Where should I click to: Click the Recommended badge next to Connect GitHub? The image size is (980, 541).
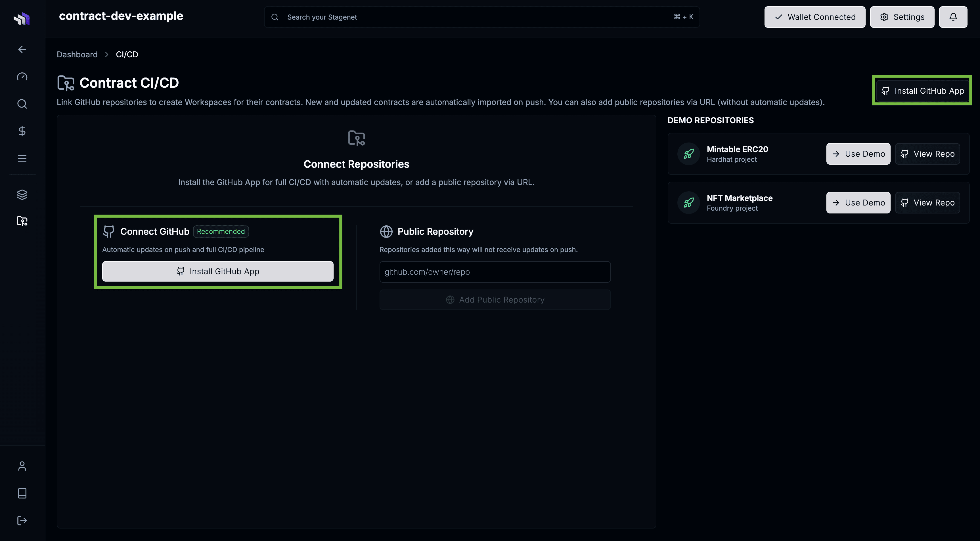[x=221, y=231]
